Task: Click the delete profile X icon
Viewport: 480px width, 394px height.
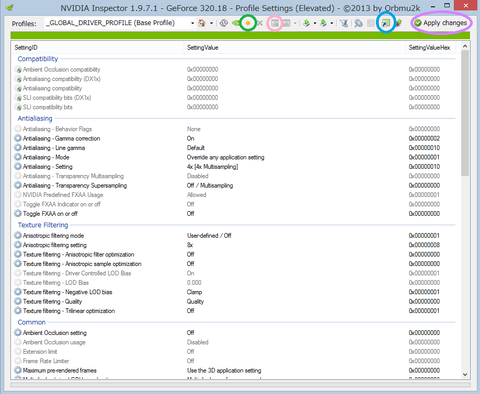Action: pos(260,23)
